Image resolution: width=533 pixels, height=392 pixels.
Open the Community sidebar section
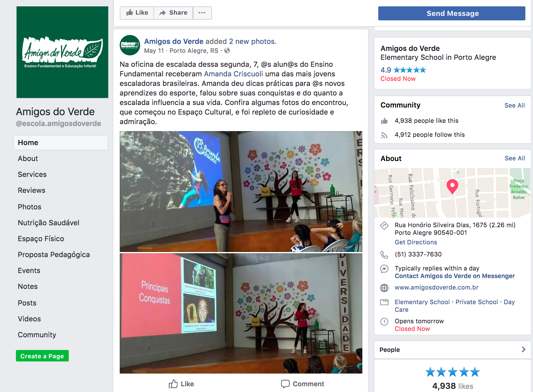pos(37,335)
